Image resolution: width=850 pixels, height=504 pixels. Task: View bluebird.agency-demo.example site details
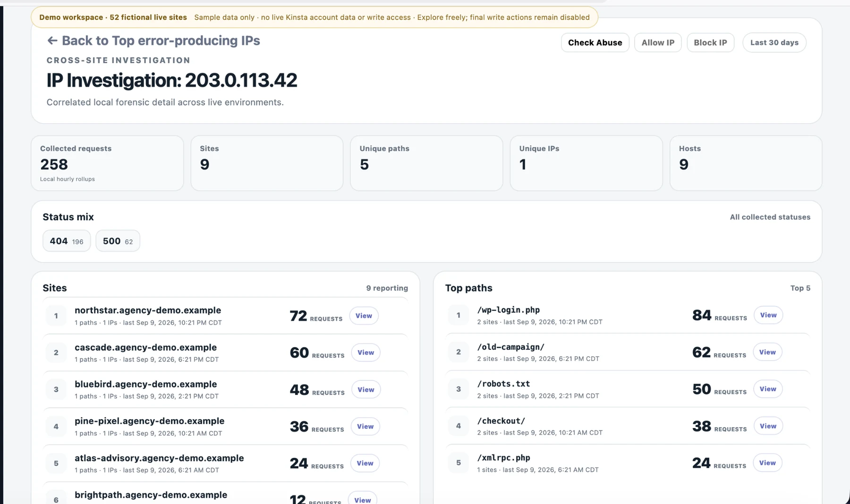pyautogui.click(x=365, y=389)
